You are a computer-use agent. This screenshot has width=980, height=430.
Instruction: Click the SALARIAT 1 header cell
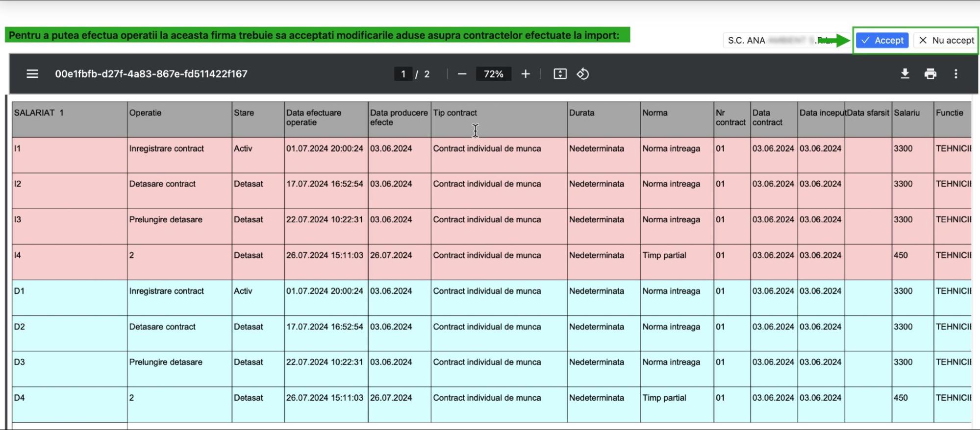[70, 119]
